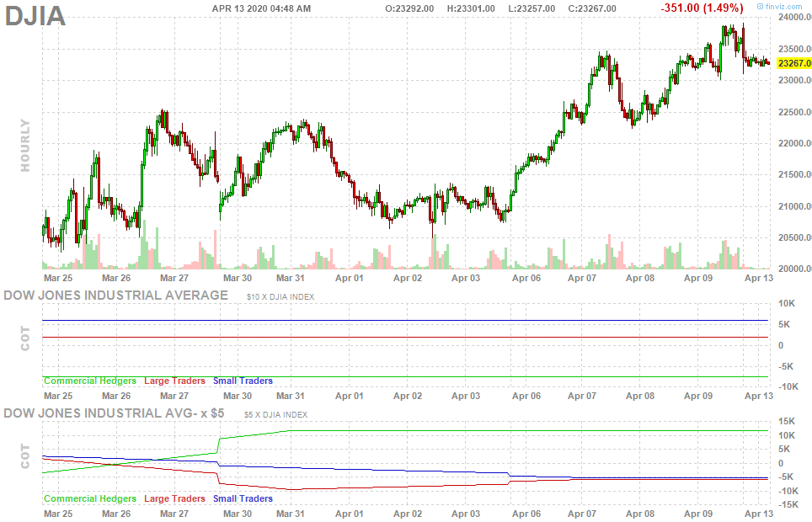This screenshot has width=812, height=522.
Task: Click the high value H:23301.00
Action: point(471,8)
